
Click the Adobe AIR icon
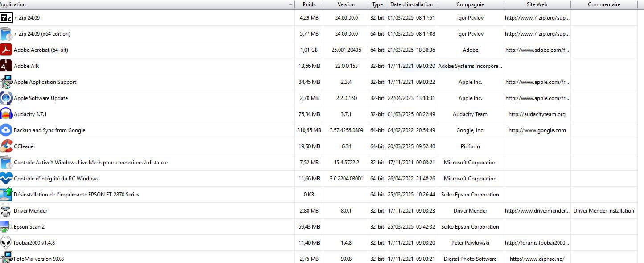click(x=6, y=66)
